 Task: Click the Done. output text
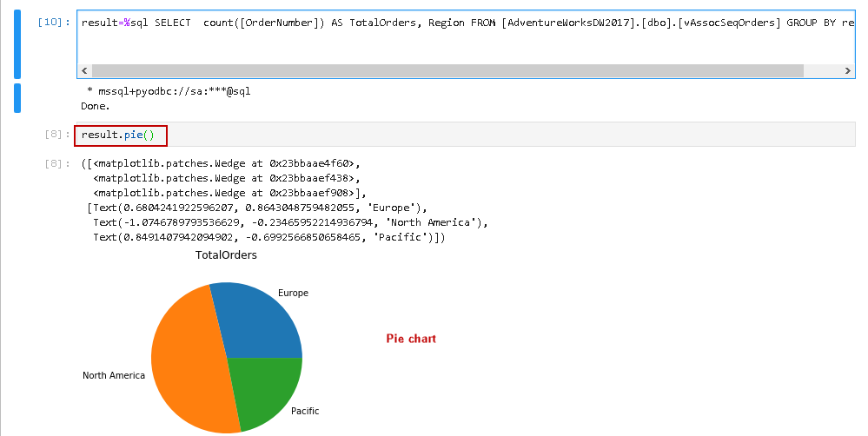point(96,106)
